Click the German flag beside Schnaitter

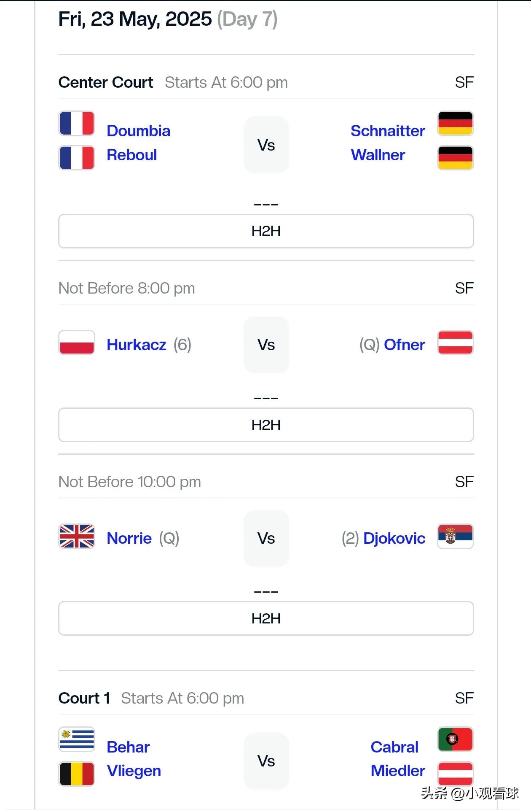tap(456, 124)
